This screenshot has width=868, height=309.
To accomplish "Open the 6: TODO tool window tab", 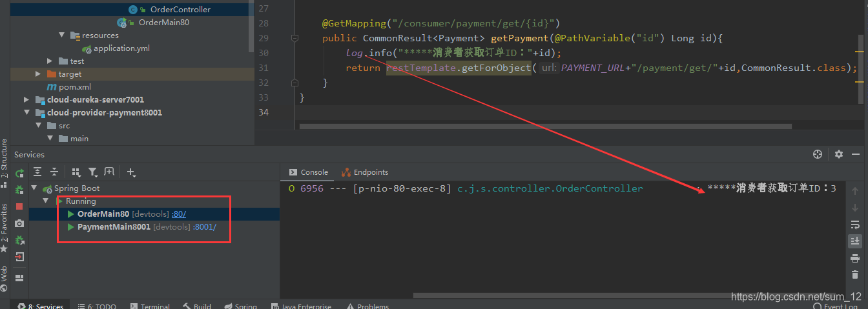I will click(97, 306).
